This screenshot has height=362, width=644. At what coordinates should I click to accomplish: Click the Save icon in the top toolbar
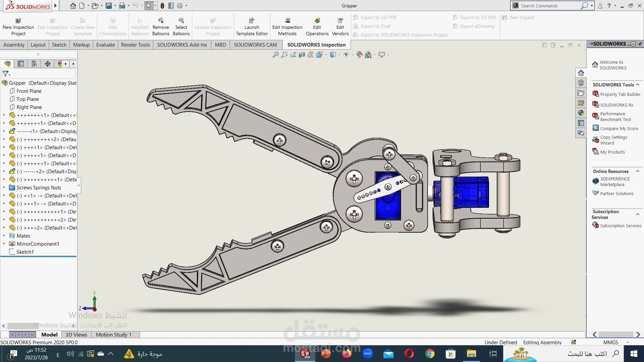point(108,6)
